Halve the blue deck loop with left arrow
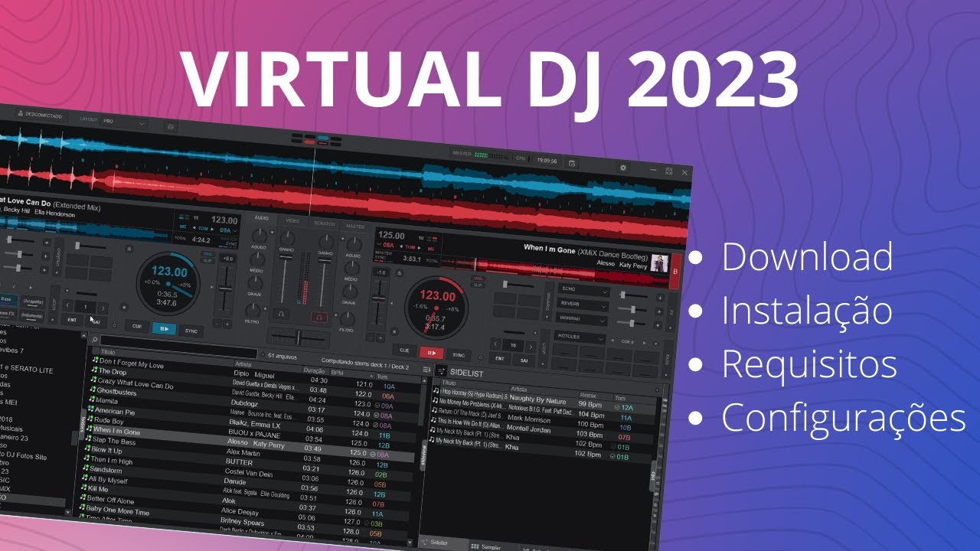The width and height of the screenshot is (980, 551). pos(67,305)
